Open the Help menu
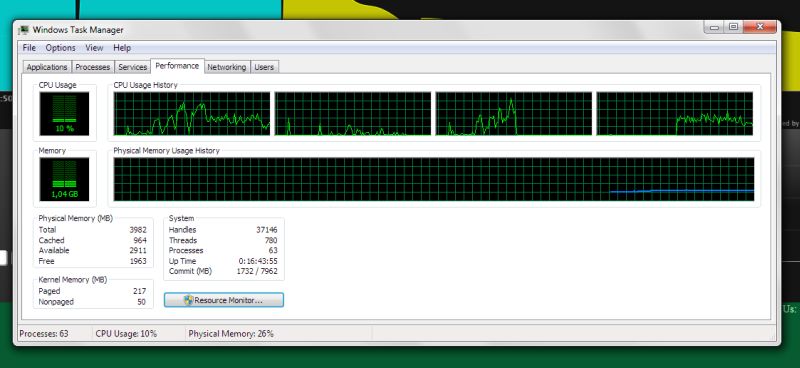The image size is (800, 368). 122,47
